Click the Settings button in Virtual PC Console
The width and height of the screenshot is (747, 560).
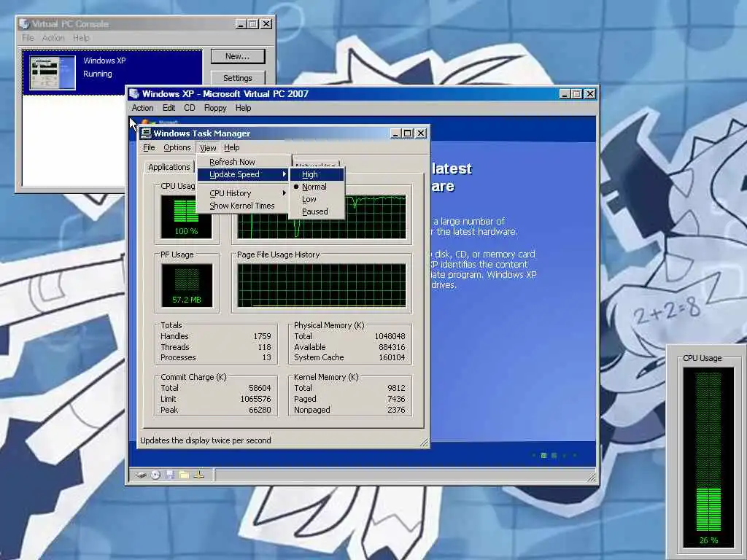coord(238,77)
